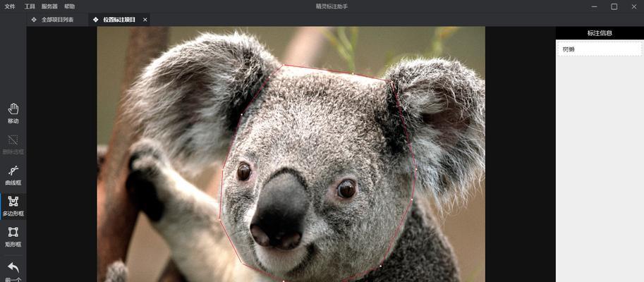Choose the 曲线框 curve tool

pyautogui.click(x=13, y=175)
